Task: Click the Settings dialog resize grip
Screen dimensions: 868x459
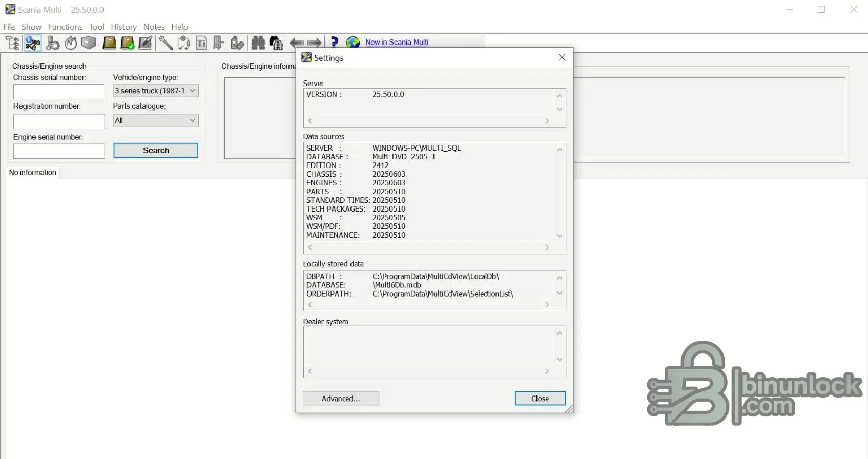Action: point(569,409)
